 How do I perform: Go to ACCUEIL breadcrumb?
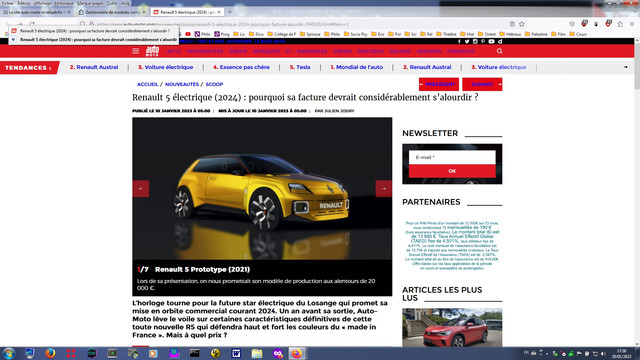click(x=147, y=84)
